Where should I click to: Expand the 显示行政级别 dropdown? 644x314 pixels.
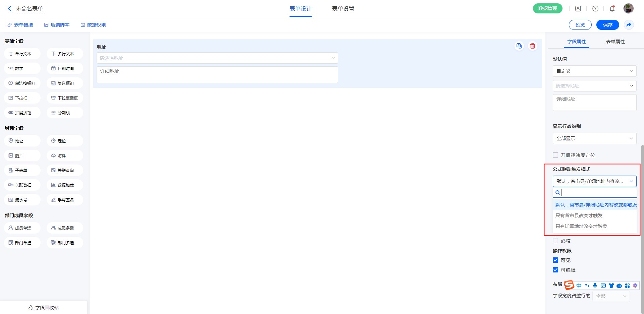coord(594,138)
